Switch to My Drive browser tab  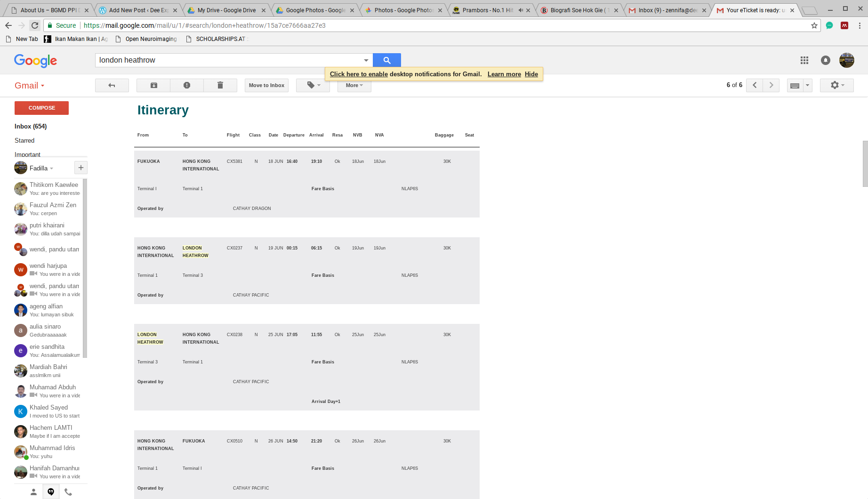226,10
